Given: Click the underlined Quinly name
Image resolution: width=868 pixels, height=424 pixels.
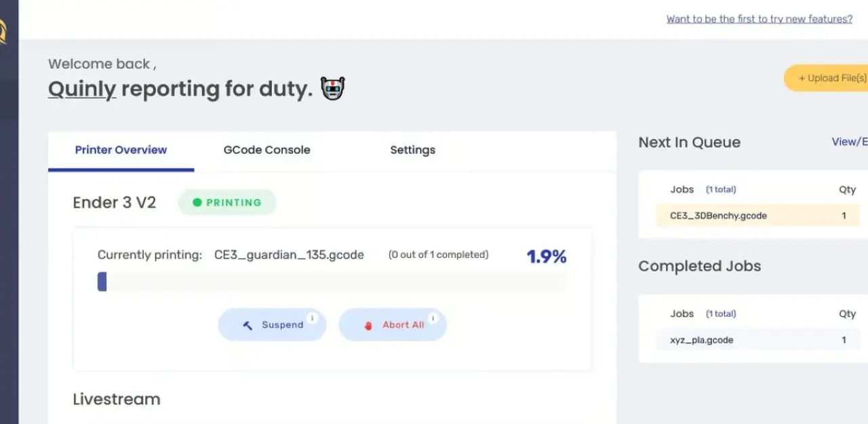Looking at the screenshot, I should pos(82,89).
